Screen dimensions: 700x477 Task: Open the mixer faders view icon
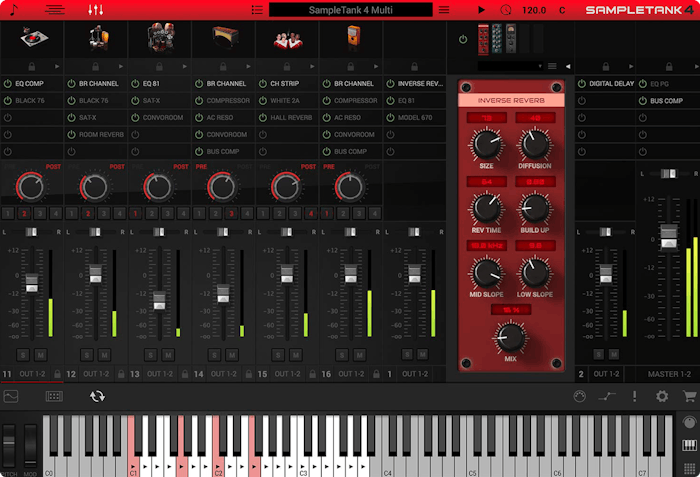(96, 9)
